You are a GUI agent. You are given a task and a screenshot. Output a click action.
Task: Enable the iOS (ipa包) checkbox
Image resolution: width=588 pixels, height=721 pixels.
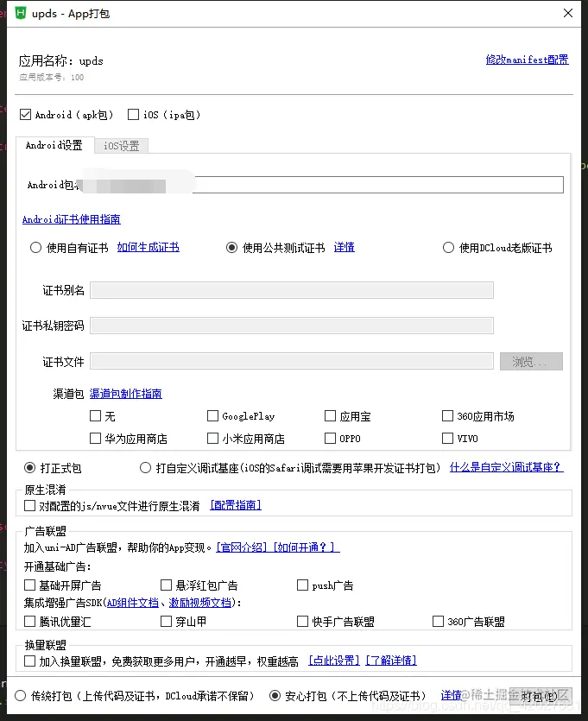(133, 115)
